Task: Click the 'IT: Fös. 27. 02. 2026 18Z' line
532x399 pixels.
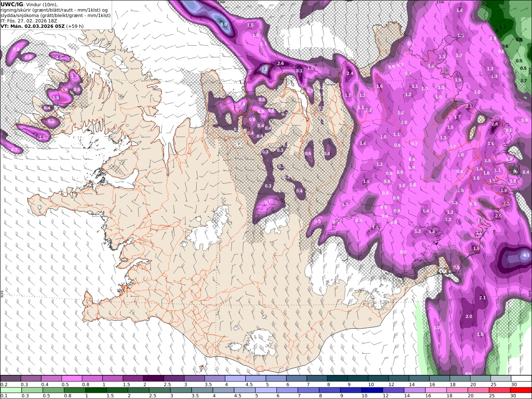Action: [29, 20]
